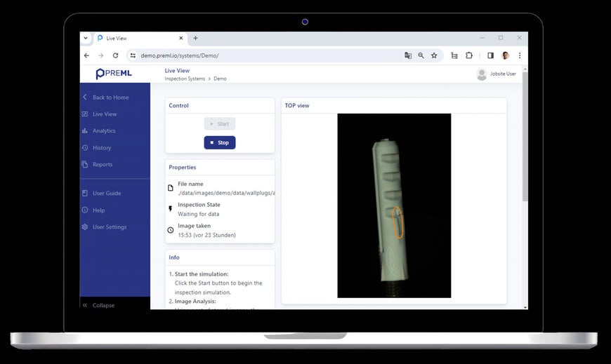
Task: Click the Inspection Systems breadcrumb
Action: click(185, 79)
